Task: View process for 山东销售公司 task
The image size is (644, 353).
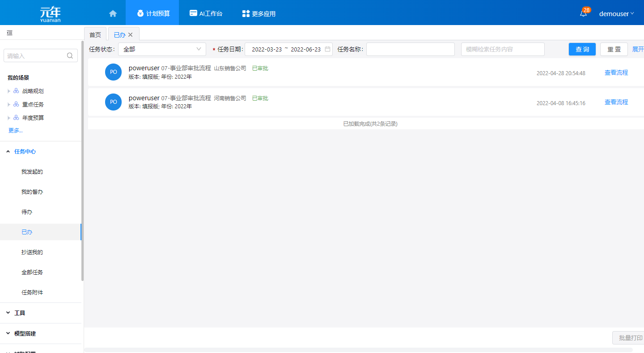Action: (616, 72)
